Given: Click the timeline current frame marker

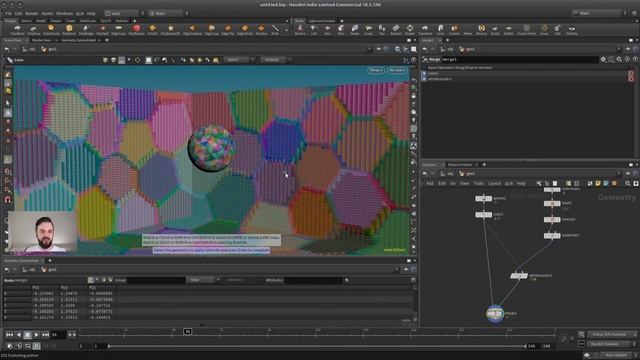Looking at the screenshot, I should tap(187, 332).
